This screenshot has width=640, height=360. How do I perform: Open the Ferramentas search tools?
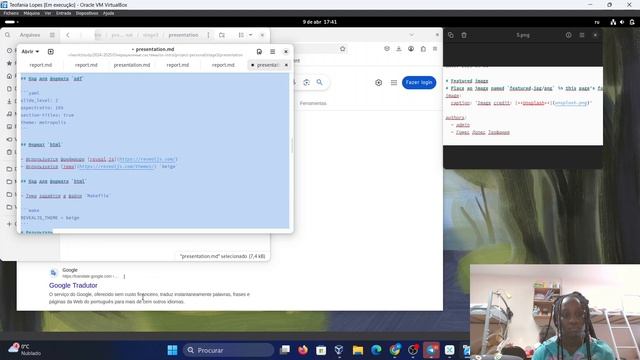click(313, 103)
